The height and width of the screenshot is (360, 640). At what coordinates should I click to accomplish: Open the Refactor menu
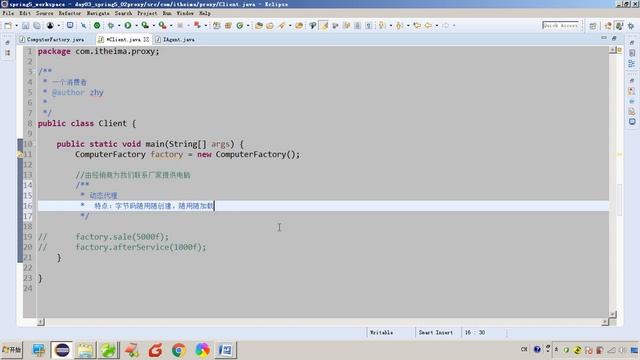point(70,13)
